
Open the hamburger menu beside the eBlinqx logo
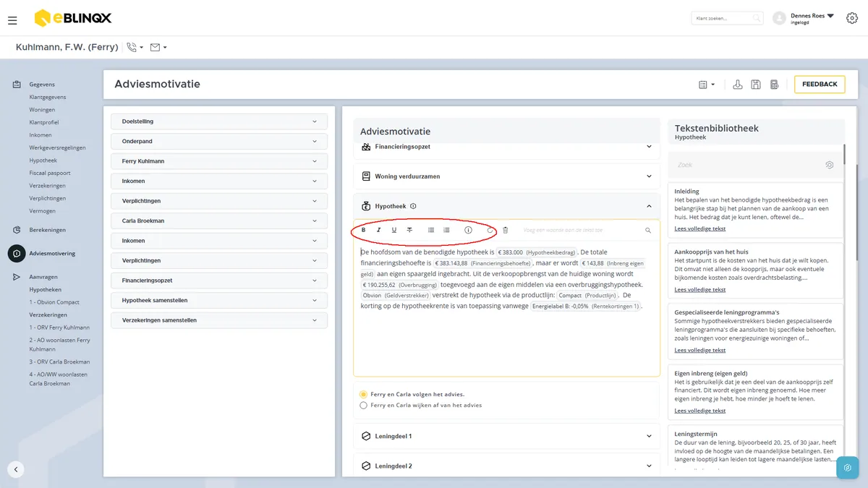pos(12,20)
